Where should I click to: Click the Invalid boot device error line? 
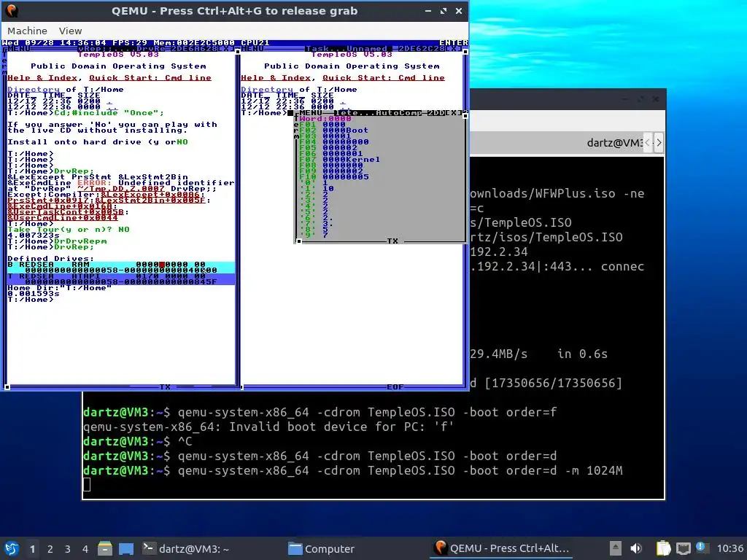(268, 427)
